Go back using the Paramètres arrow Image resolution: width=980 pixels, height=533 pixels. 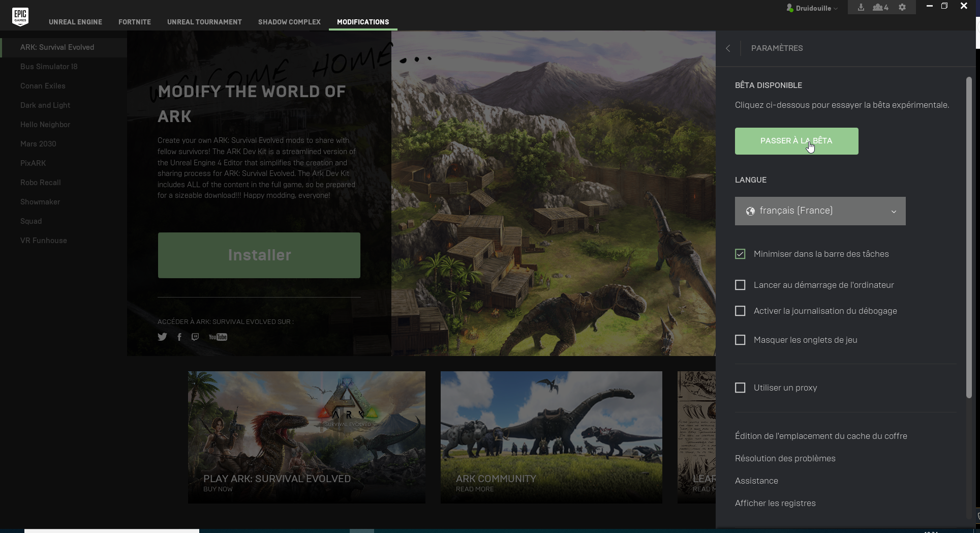coord(728,48)
